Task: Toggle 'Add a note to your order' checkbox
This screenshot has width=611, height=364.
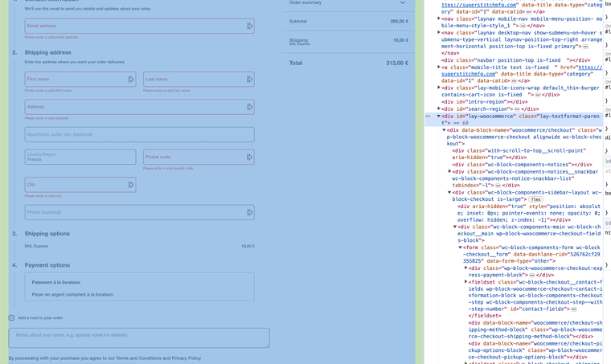Action: point(11,317)
